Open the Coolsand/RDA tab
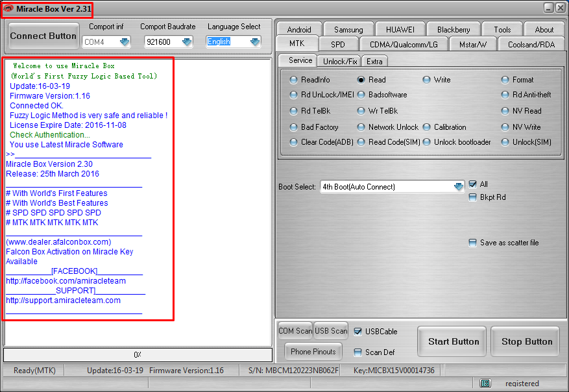 click(531, 44)
